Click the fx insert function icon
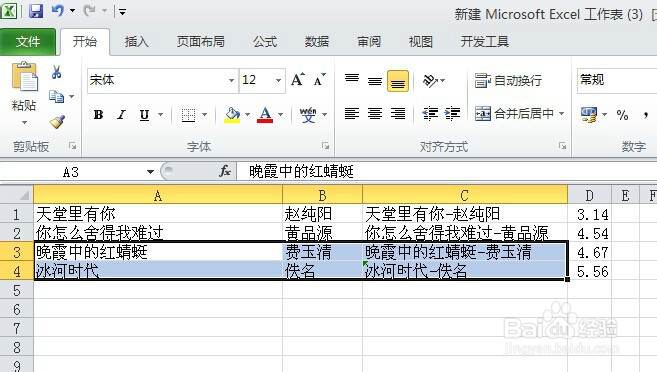Screen dimensions: 657x372 click(225, 171)
